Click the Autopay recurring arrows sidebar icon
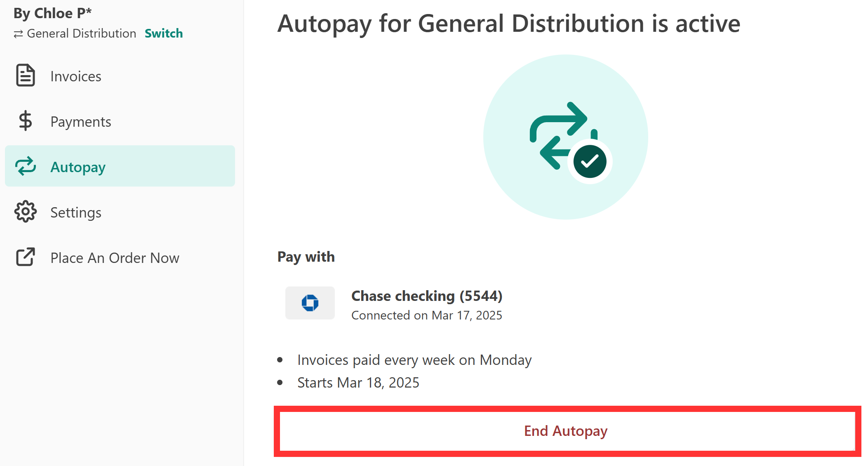The height and width of the screenshot is (466, 868). pyautogui.click(x=26, y=166)
